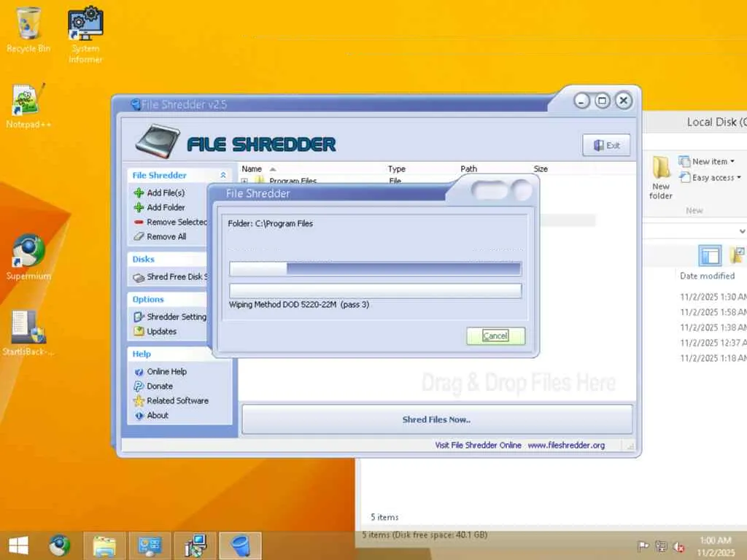The width and height of the screenshot is (747, 560).
Task: Switch to File Shredder taskbar button
Action: [x=241, y=545]
